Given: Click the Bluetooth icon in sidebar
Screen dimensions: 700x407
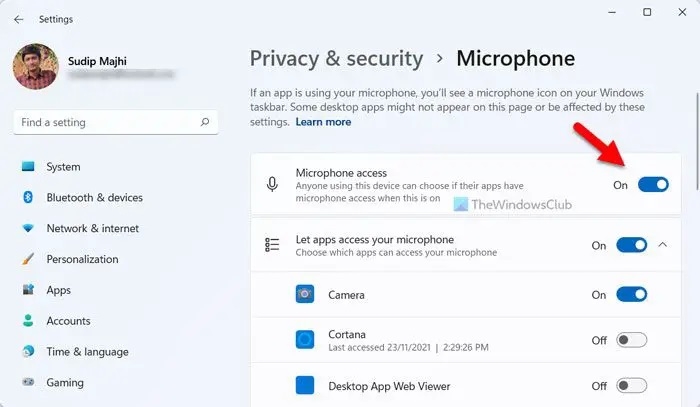Looking at the screenshot, I should [x=28, y=197].
